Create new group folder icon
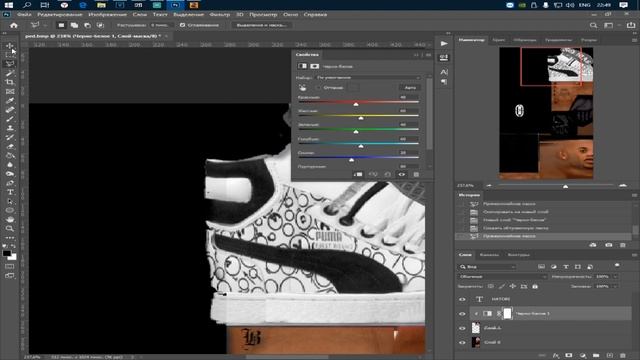The width and height of the screenshot is (640, 360). 596,356
